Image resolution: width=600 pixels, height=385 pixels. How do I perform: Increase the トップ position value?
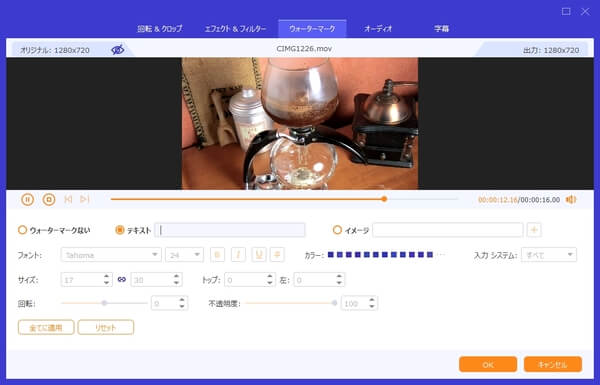click(270, 276)
